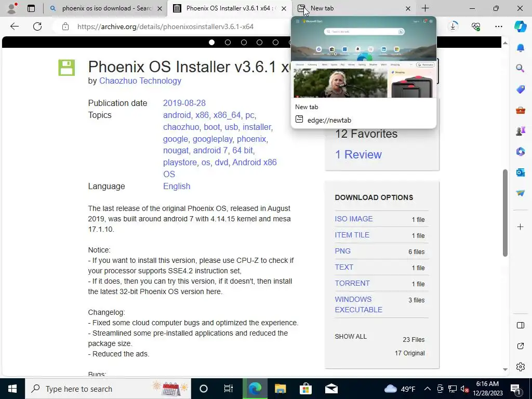532x399 pixels.
Task: Open the TORRENT download option
Action: pyautogui.click(x=352, y=283)
